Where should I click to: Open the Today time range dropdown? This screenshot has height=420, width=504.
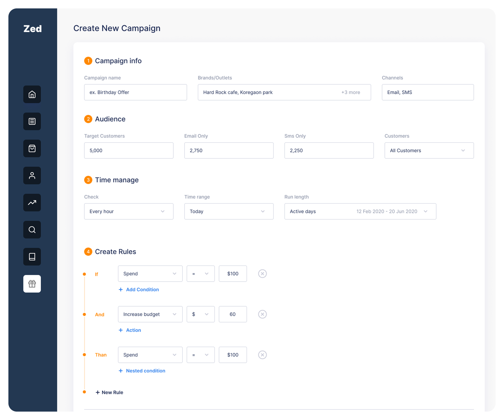(229, 211)
